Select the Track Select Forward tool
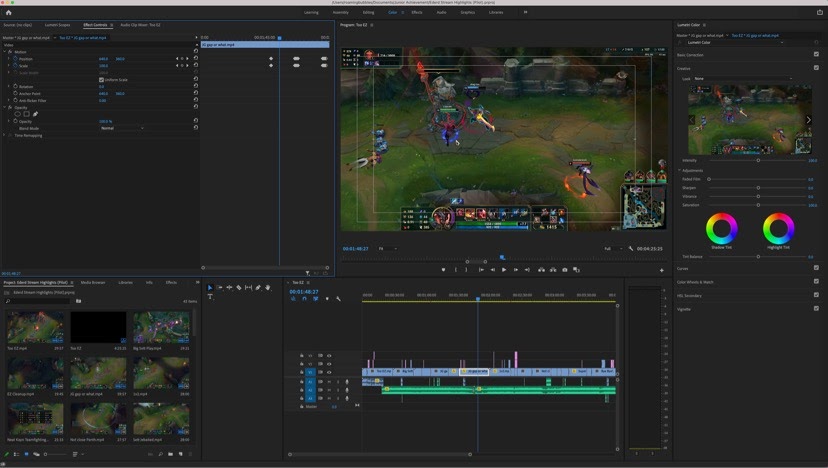Screen dimensions: 828x468 (219, 287)
